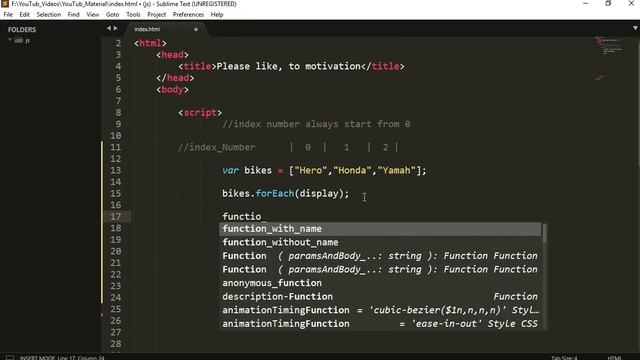Click the <script> tag text
Viewport: 640px width, 360px height.
point(200,113)
